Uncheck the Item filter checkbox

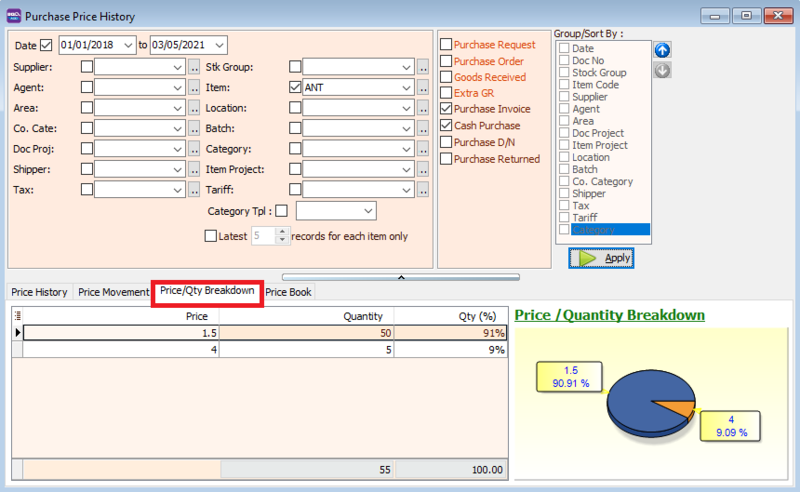click(x=295, y=87)
